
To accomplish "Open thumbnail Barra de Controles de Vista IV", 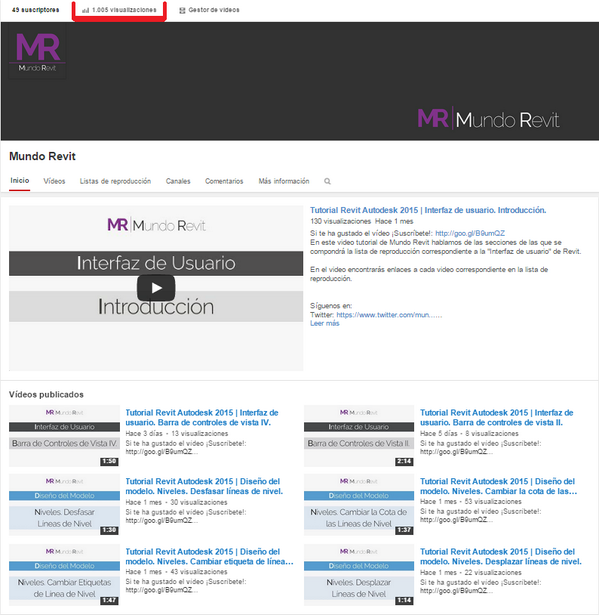I will (x=64, y=436).
